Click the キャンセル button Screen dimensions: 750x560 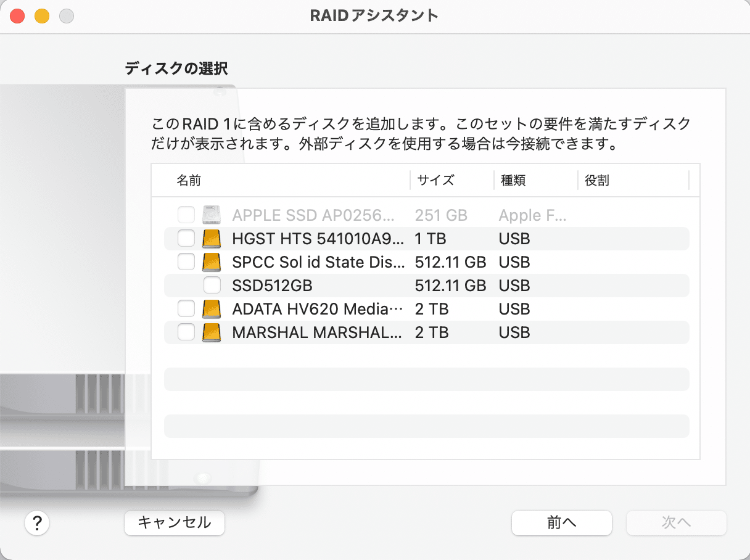[x=174, y=522]
